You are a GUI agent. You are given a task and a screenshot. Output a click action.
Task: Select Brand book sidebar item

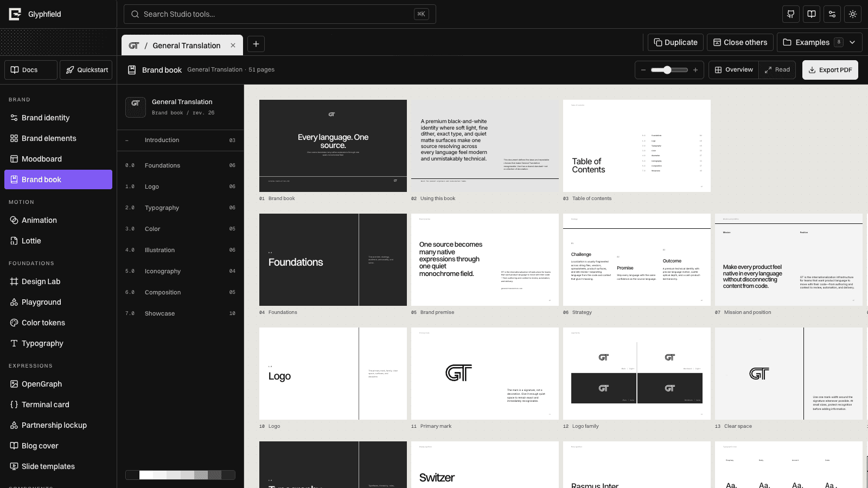point(59,179)
